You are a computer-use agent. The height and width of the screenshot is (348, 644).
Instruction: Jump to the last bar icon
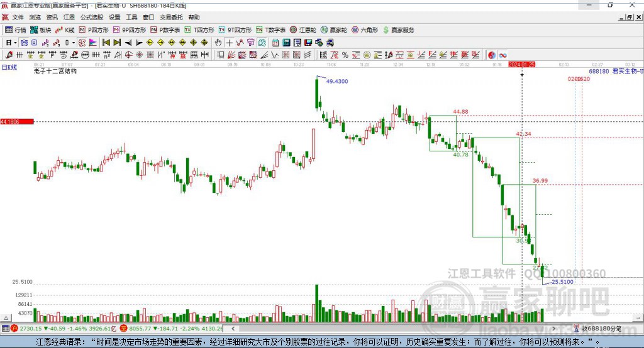click(x=117, y=43)
